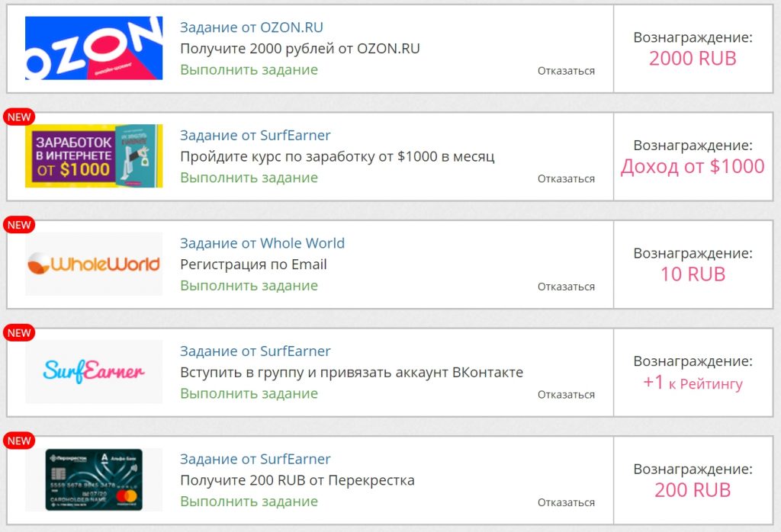Click the '2000 RUB' reward amount
The height and width of the screenshot is (532, 781).
coord(693,59)
